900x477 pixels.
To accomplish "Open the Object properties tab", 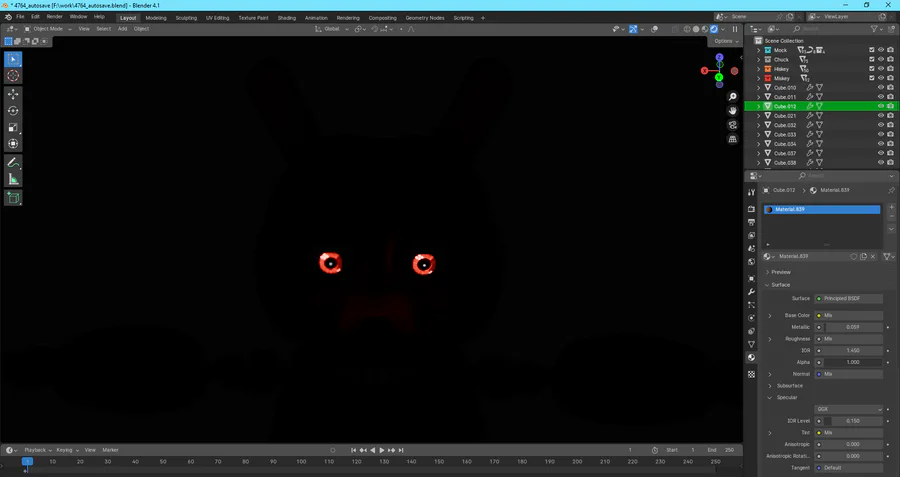I will pos(751,278).
